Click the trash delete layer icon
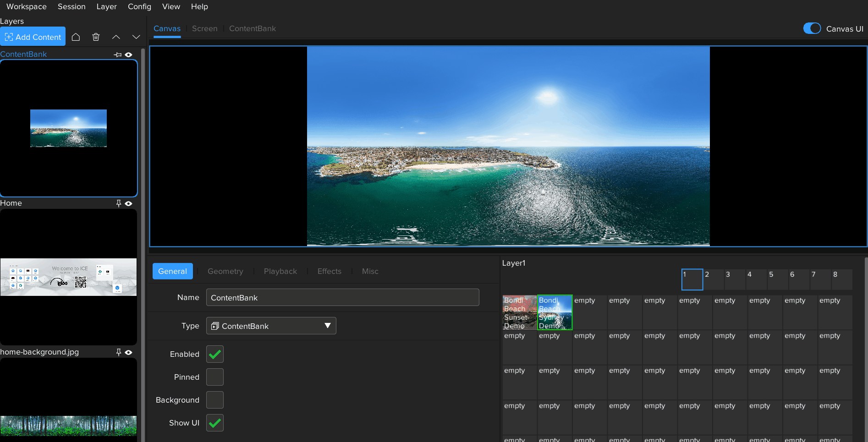The width and height of the screenshot is (868, 442). pyautogui.click(x=96, y=37)
